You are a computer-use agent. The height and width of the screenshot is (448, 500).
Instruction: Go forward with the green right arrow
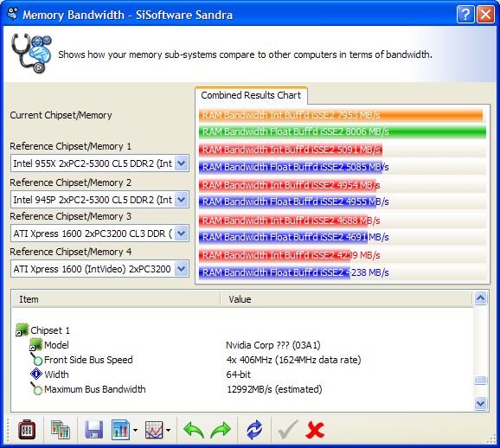pos(221,430)
